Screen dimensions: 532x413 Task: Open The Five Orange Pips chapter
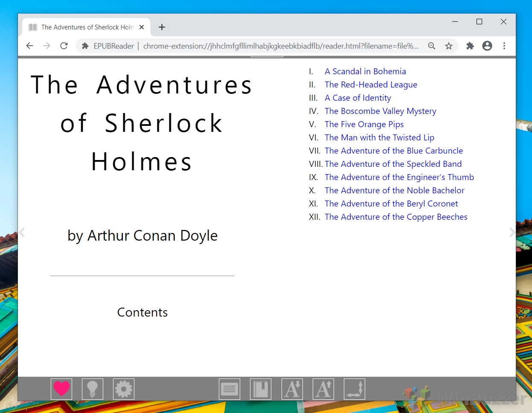[364, 124]
